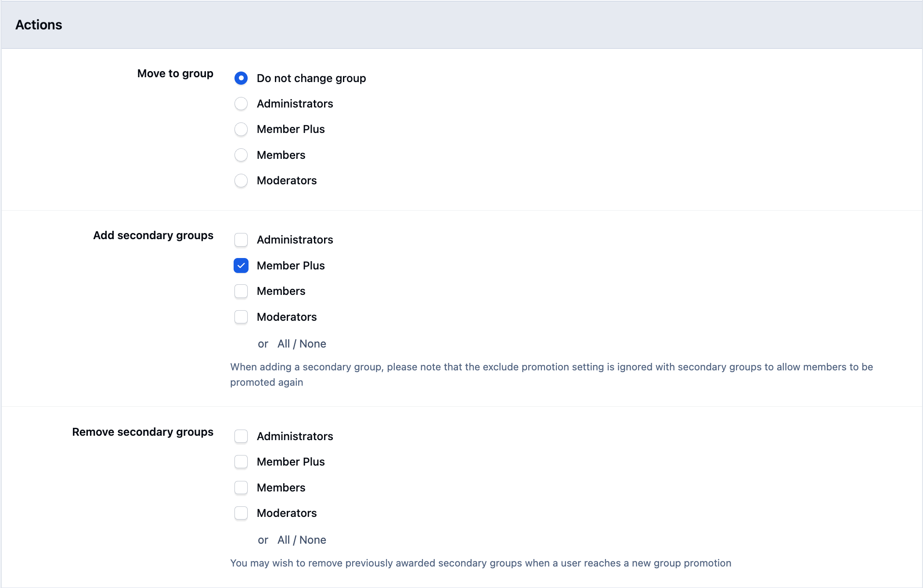The width and height of the screenshot is (923, 588).
Task: Check Administrators under Add secondary groups
Action: pos(241,240)
